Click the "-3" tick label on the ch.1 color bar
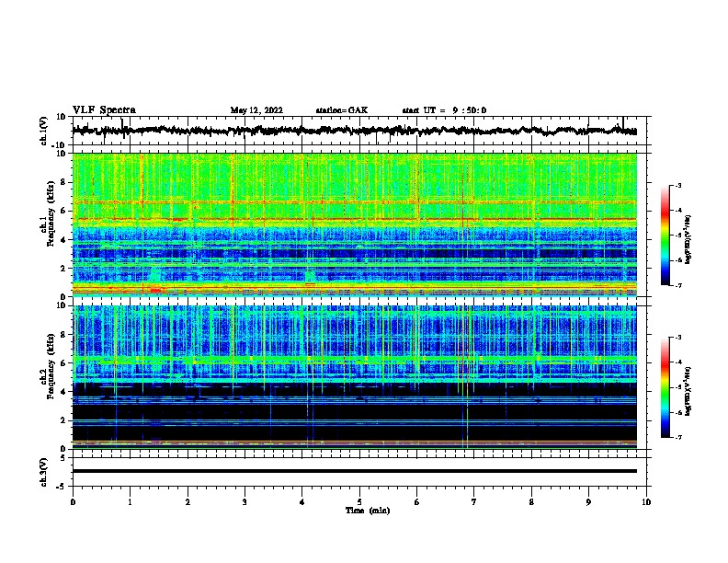Screen dimensions: 728x563 678,186
